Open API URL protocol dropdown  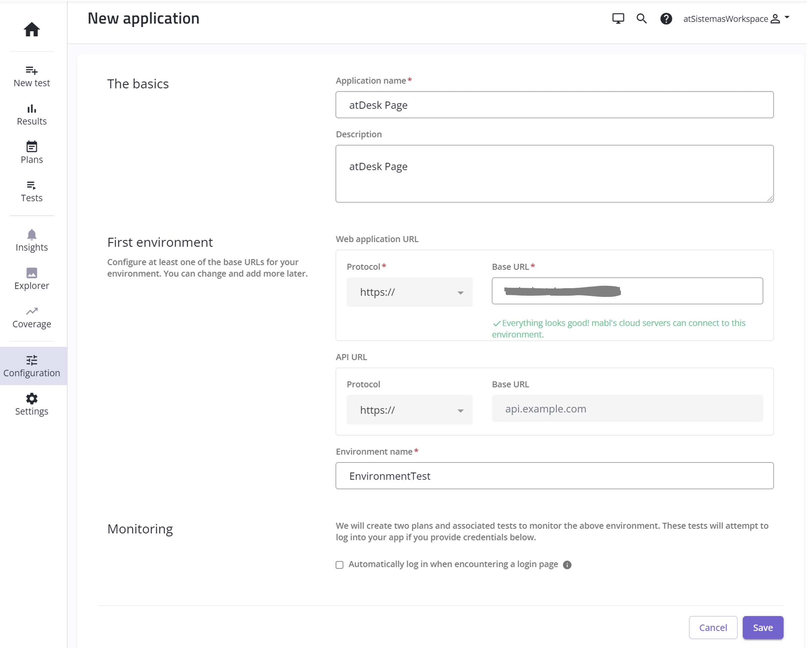[410, 410]
